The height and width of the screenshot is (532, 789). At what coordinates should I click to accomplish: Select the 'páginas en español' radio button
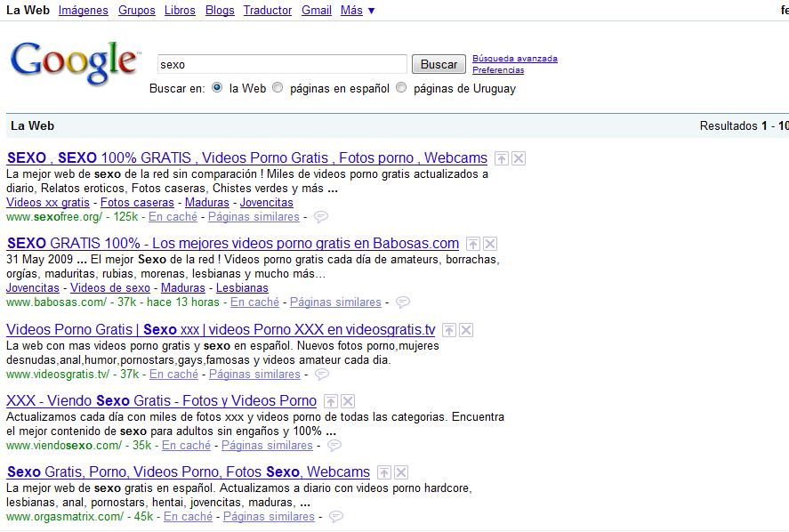click(278, 87)
